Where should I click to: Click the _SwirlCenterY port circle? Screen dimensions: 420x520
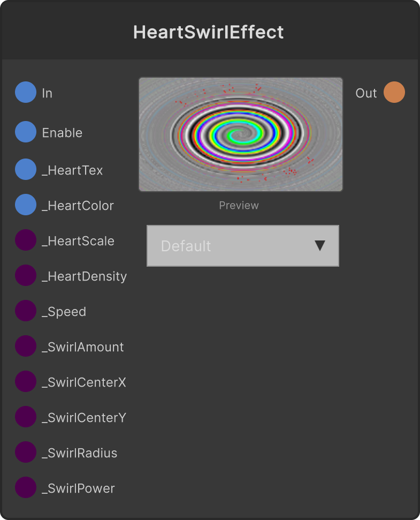click(26, 417)
